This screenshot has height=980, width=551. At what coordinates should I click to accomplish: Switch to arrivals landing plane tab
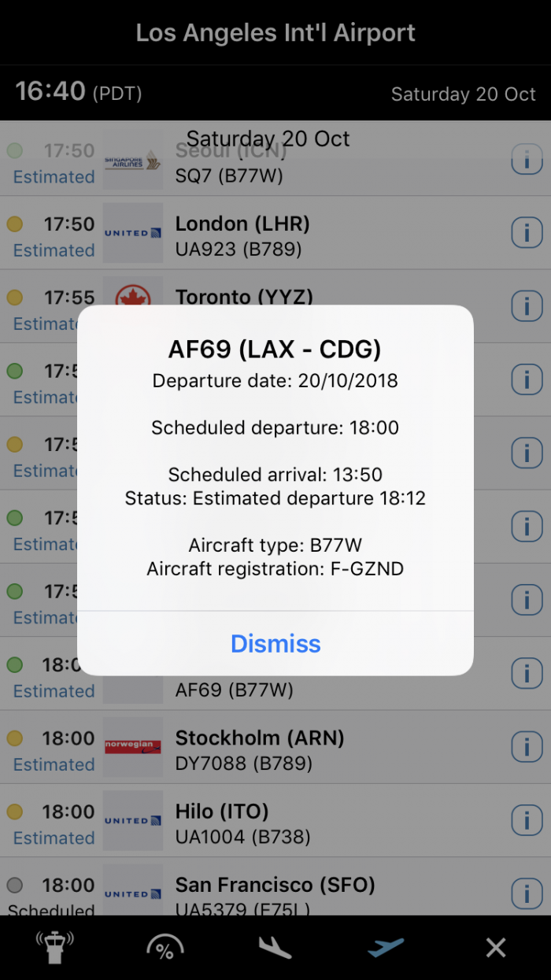click(275, 948)
